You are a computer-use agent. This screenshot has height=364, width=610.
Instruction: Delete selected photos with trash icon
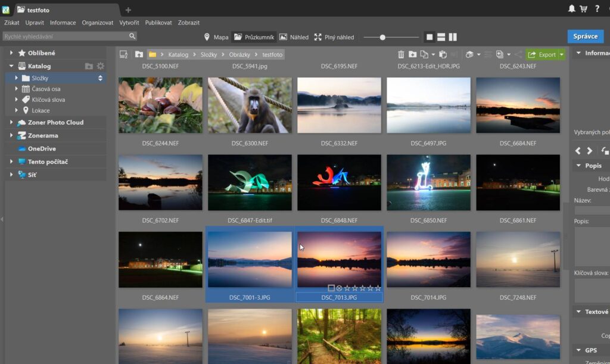point(401,54)
